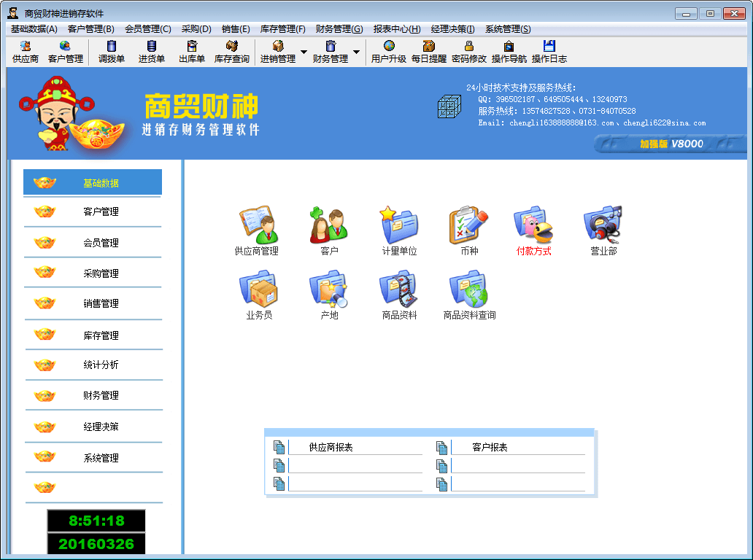
Task: Open the 计量单位 folder icon
Action: [x=399, y=225]
